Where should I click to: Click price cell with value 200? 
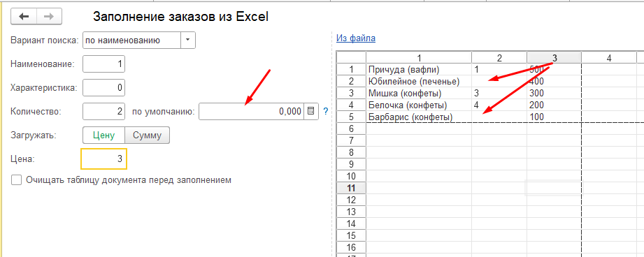coord(554,105)
